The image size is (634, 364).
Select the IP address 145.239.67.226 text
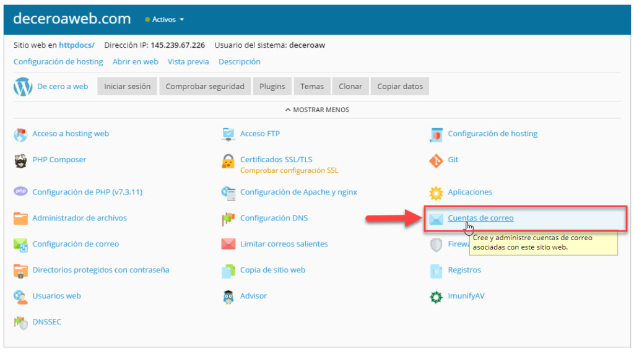[x=178, y=45]
